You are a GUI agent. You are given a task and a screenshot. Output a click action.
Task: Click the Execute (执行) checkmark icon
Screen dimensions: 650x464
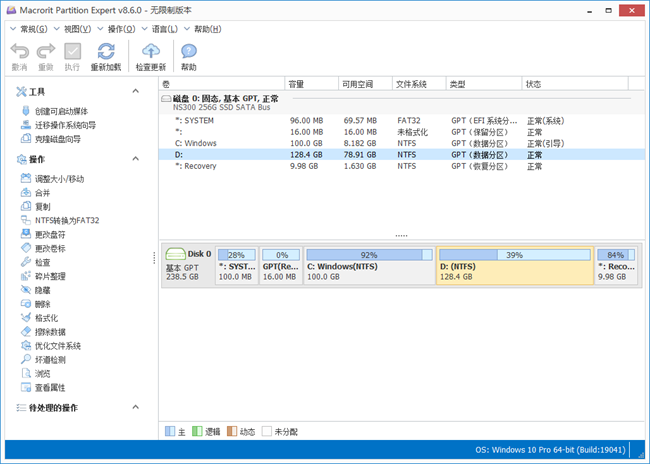(x=72, y=51)
